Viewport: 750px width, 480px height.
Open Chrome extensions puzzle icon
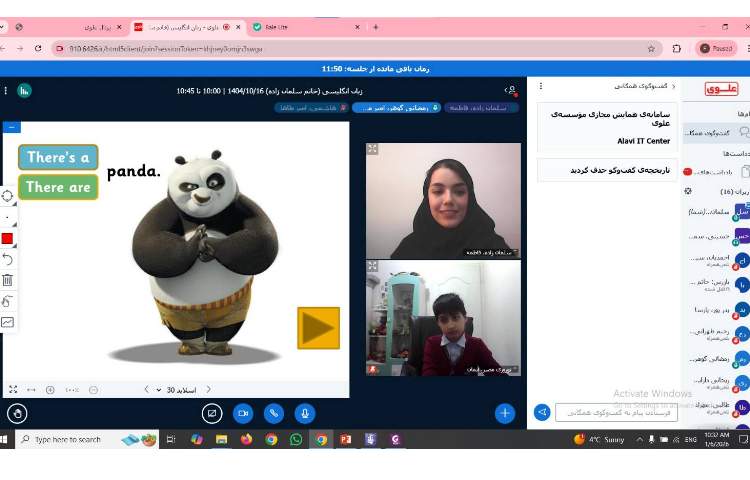pos(676,48)
